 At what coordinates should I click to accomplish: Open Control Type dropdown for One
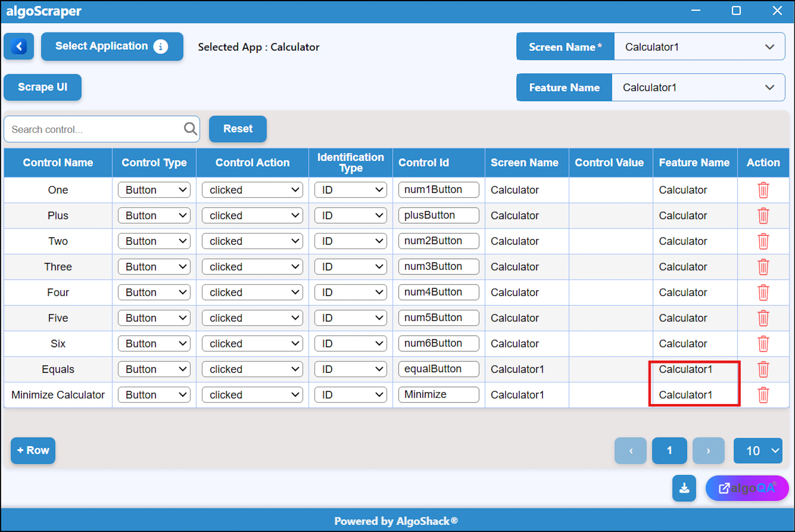pyautogui.click(x=154, y=190)
